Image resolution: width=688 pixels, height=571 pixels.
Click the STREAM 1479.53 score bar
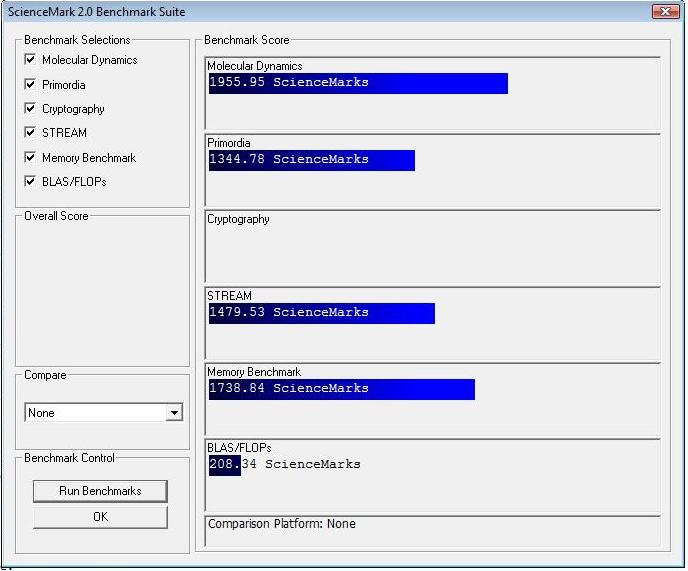(321, 313)
